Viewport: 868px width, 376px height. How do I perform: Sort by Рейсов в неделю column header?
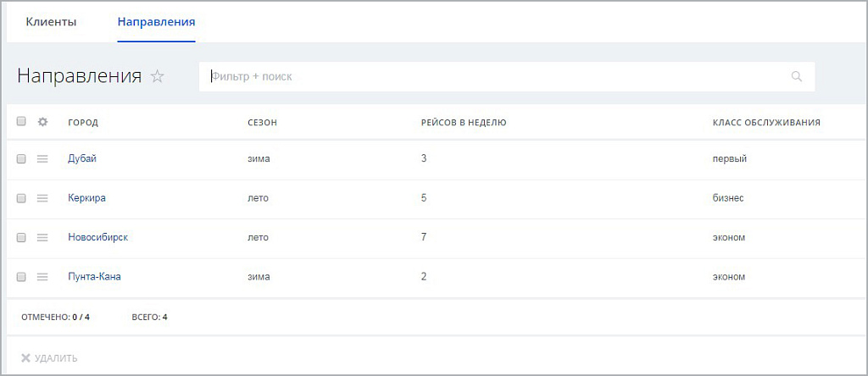463,123
